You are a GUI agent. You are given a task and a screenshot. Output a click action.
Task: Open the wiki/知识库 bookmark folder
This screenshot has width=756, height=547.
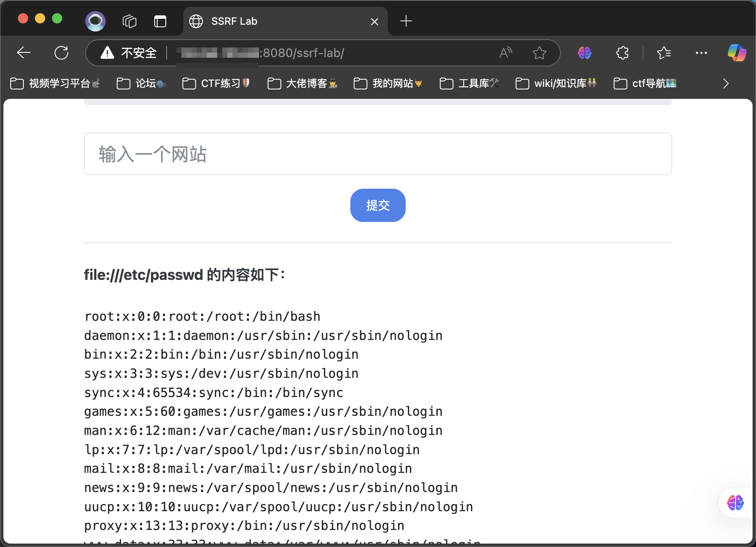coord(555,83)
